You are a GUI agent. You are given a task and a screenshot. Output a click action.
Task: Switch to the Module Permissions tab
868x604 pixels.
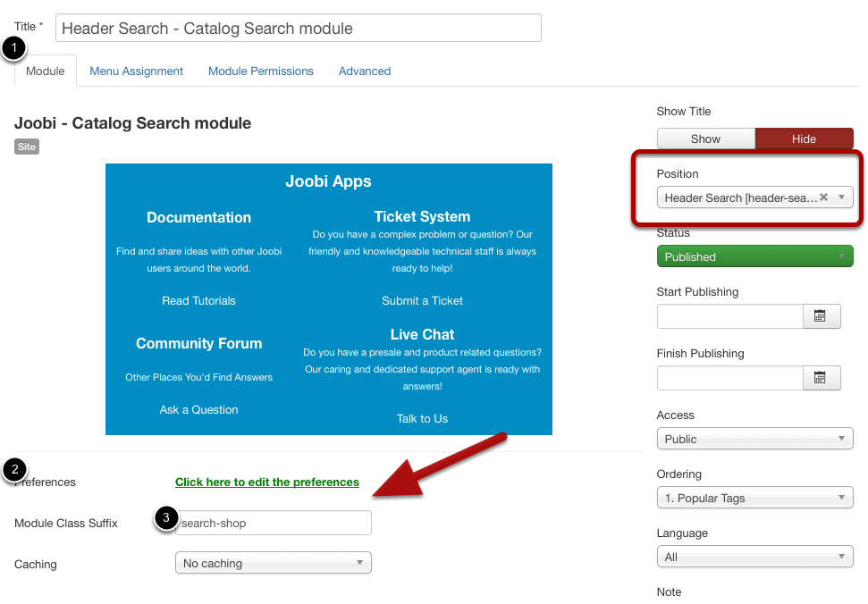pyautogui.click(x=261, y=71)
